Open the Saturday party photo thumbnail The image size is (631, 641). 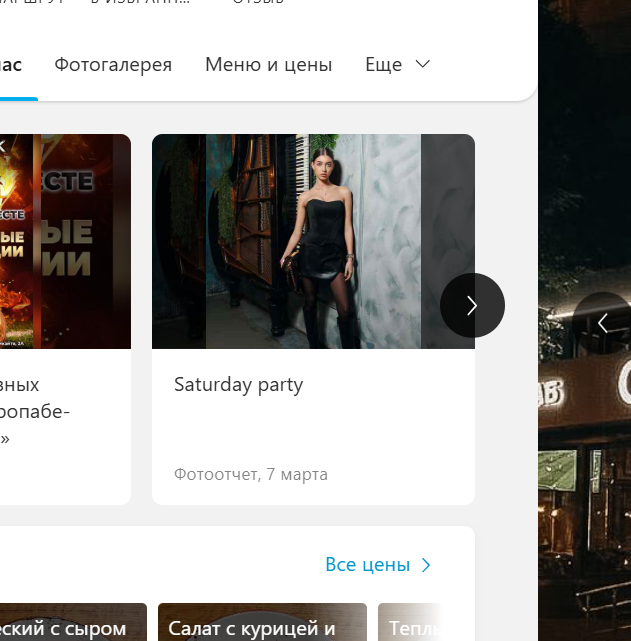point(313,241)
